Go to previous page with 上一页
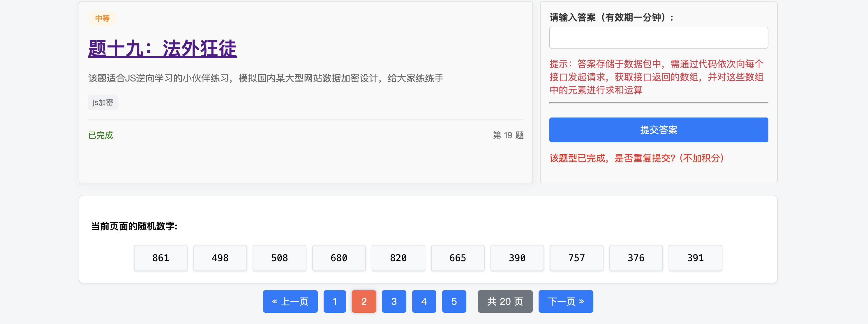 click(x=290, y=301)
